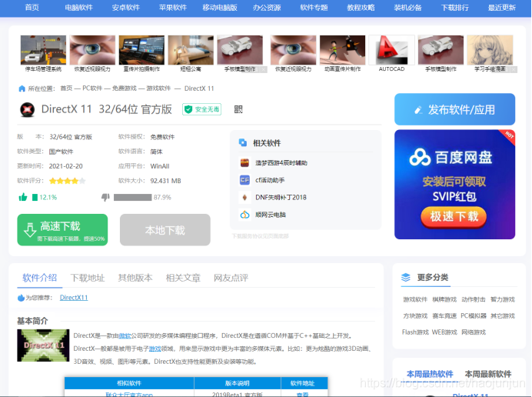This screenshot has width=532, height=397.
Task: Click the green 高速下载 button
Action: (x=62, y=230)
